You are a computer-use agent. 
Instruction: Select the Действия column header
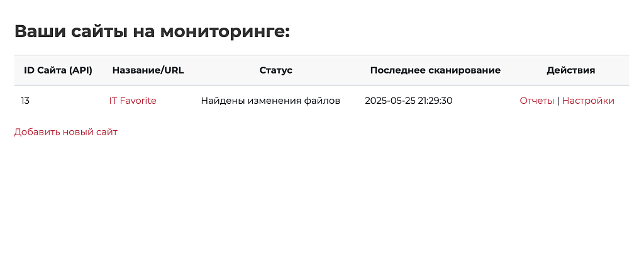click(570, 70)
